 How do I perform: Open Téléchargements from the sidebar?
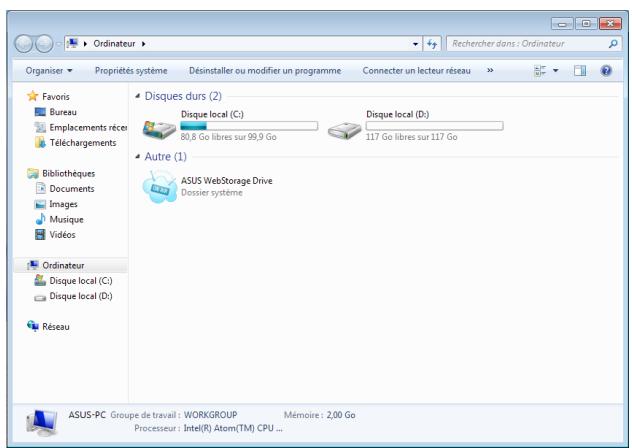[x=83, y=143]
